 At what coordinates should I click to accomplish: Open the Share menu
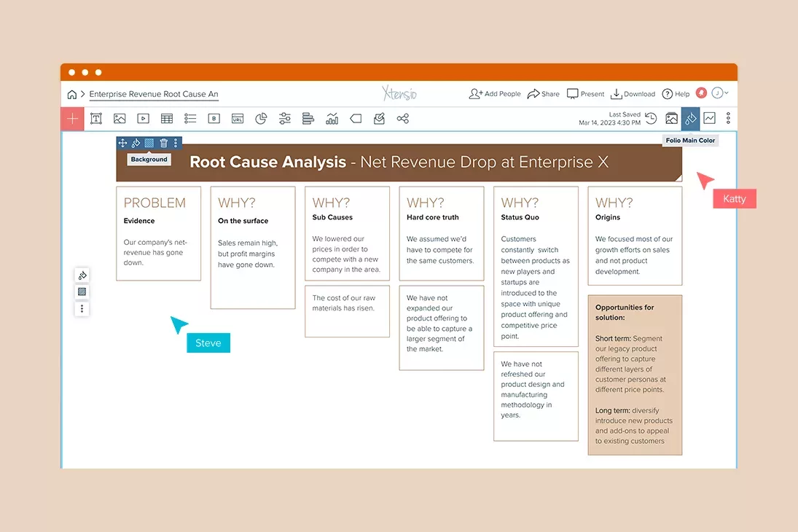click(543, 93)
